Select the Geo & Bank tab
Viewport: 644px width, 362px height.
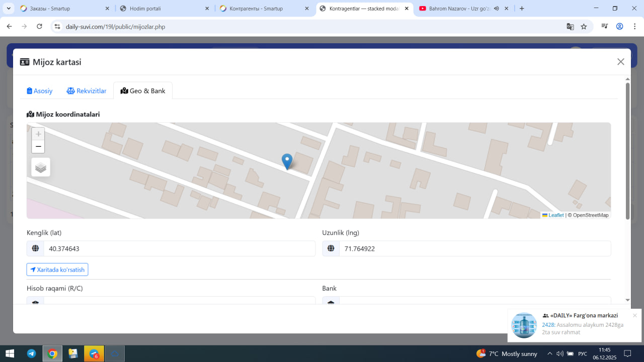143,90
